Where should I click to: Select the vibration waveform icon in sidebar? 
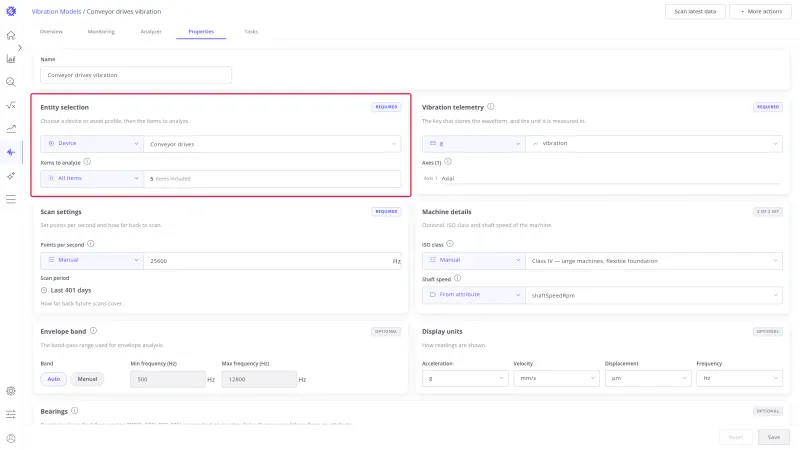click(x=11, y=153)
